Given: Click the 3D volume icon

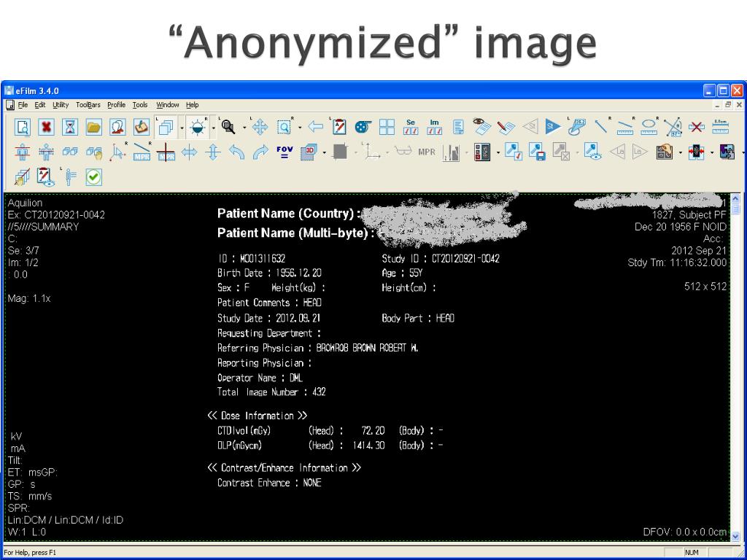Looking at the screenshot, I should pos(309,152).
